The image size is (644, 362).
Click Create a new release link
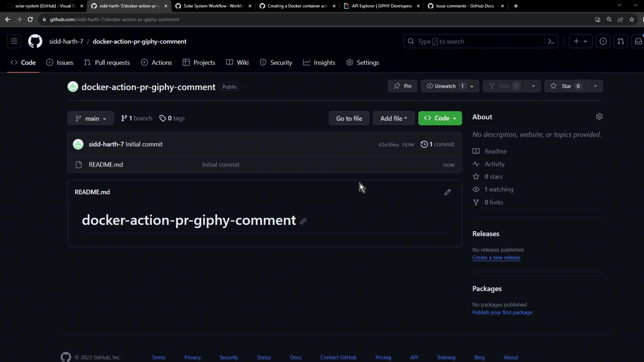pos(496,257)
